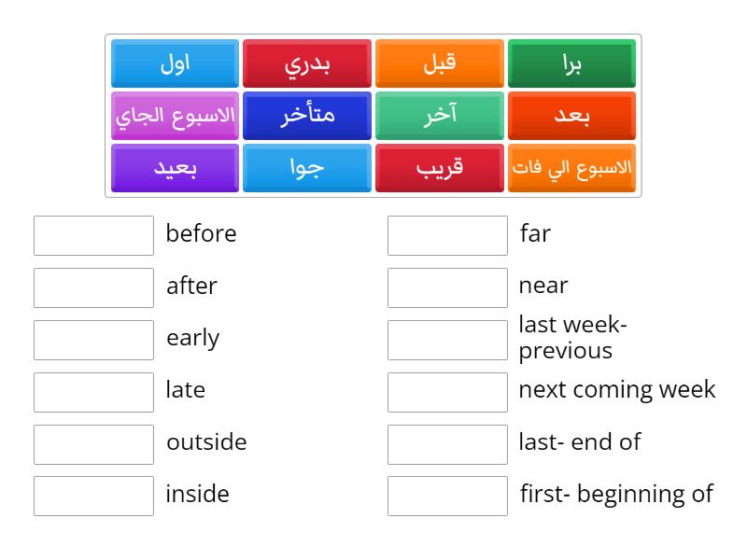The width and height of the screenshot is (747, 560).
Task: Click the dark blue متأخر tile
Action: [x=307, y=116]
